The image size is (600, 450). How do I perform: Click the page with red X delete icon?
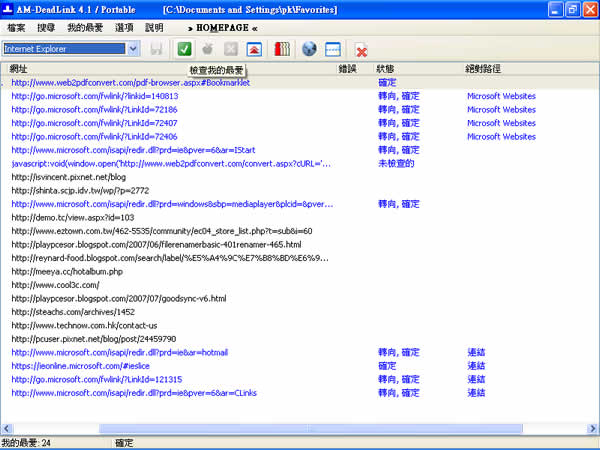[360, 50]
